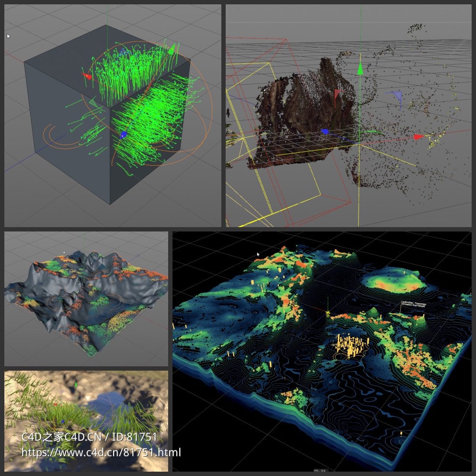Select the green Y-axis arrow on the particle cube
The image size is (476, 476).
pos(172,48)
